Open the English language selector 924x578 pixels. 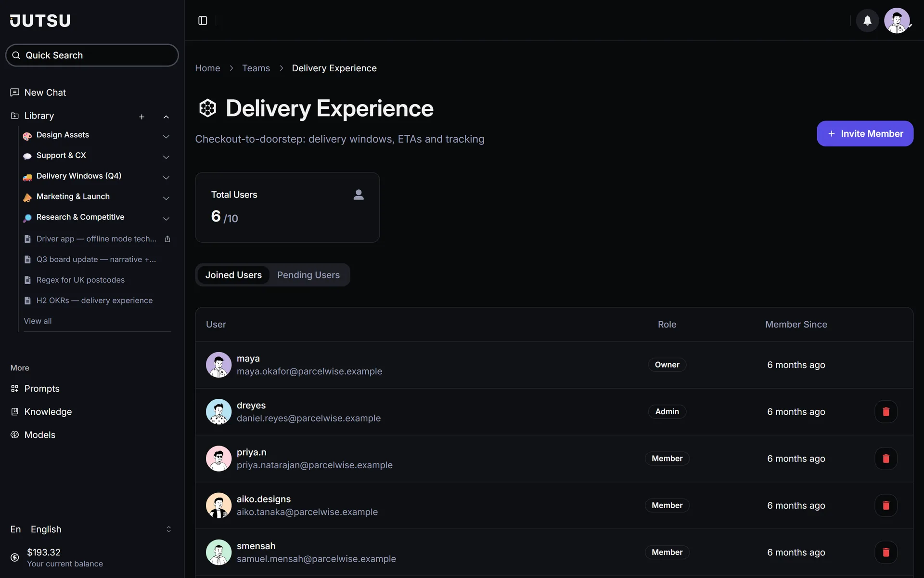(91, 529)
